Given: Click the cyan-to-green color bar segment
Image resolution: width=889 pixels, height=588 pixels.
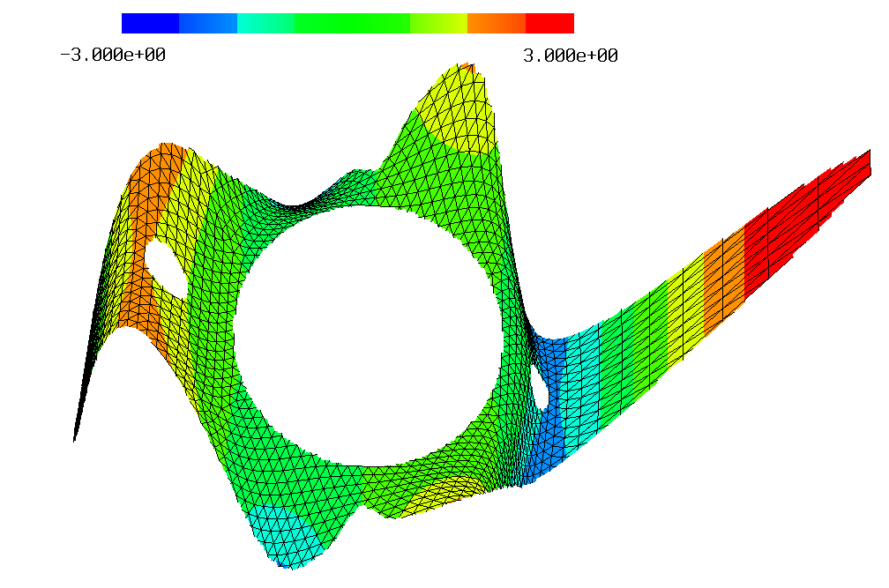Looking at the screenshot, I should [x=265, y=23].
